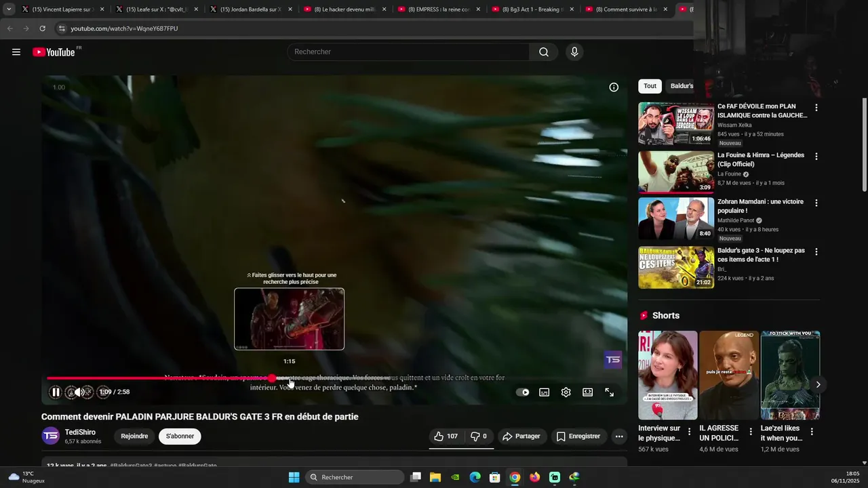Open options for Baldur's gate 3 items video
This screenshot has width=868, height=488.
(816, 251)
